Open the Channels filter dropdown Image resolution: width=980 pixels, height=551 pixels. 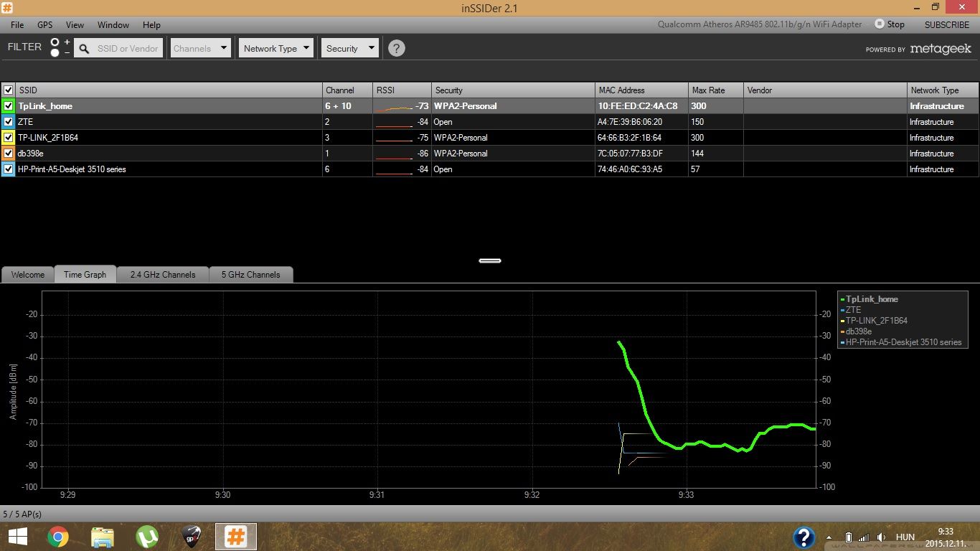pyautogui.click(x=200, y=48)
